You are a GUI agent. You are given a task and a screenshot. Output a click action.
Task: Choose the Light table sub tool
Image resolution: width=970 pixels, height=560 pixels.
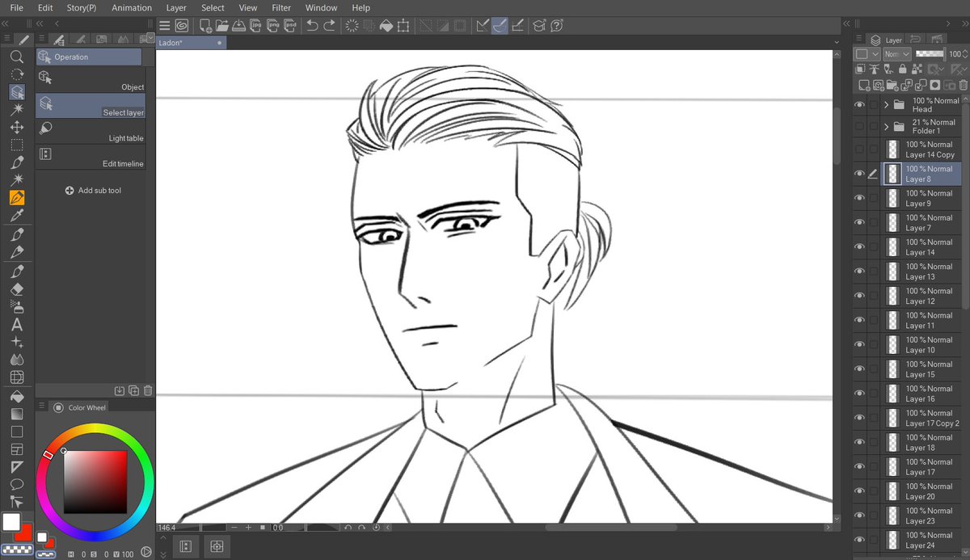click(x=91, y=131)
